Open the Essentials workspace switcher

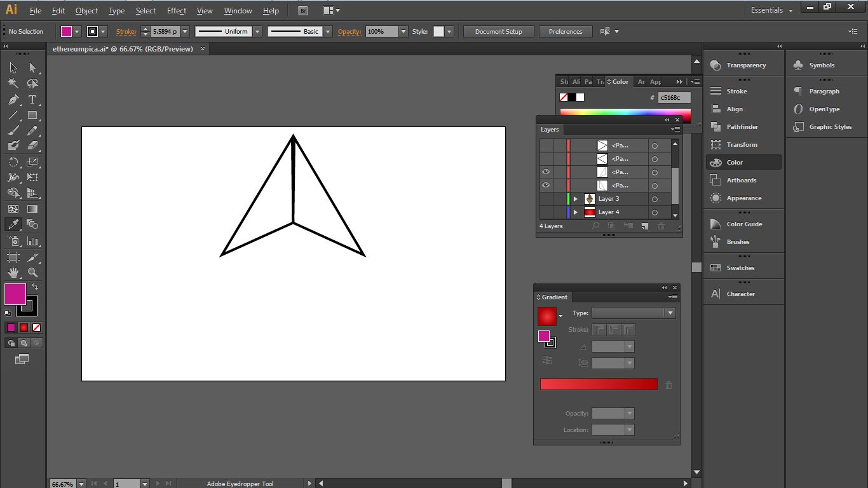coord(771,10)
